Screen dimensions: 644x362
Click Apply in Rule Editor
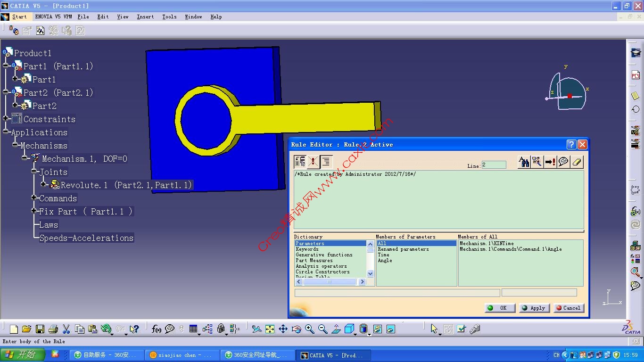tap(534, 308)
